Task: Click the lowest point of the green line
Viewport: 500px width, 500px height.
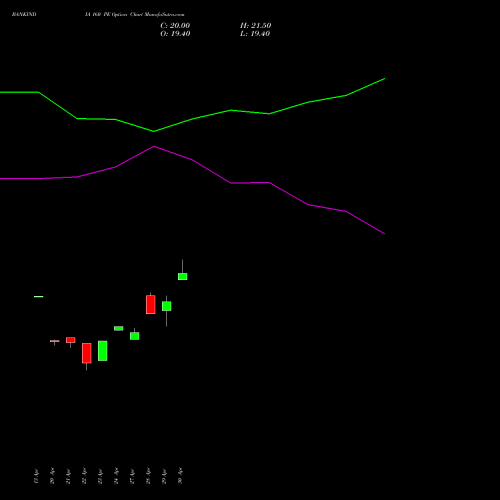Action: click(154, 131)
